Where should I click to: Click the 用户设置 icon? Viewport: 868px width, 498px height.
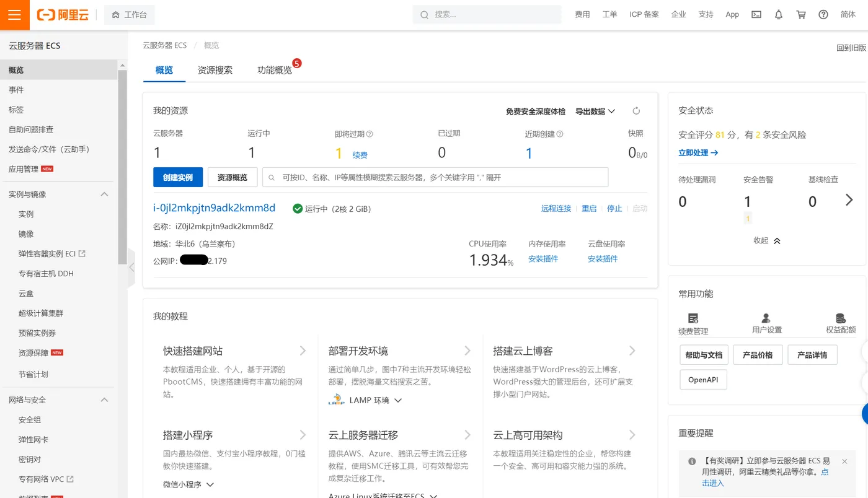[766, 318]
